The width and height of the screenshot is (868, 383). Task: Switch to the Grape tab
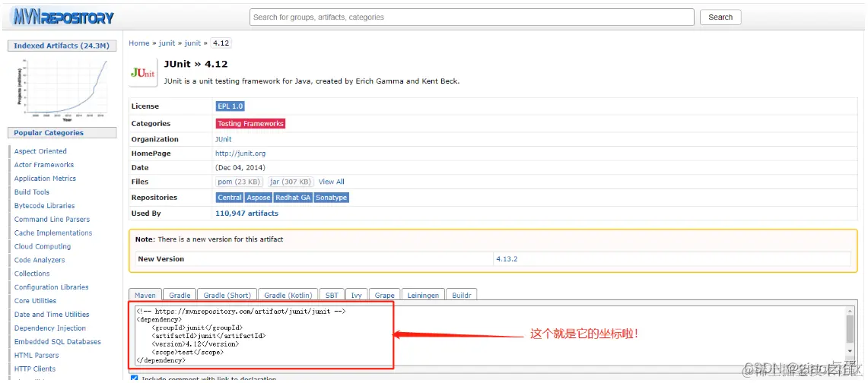tap(384, 295)
